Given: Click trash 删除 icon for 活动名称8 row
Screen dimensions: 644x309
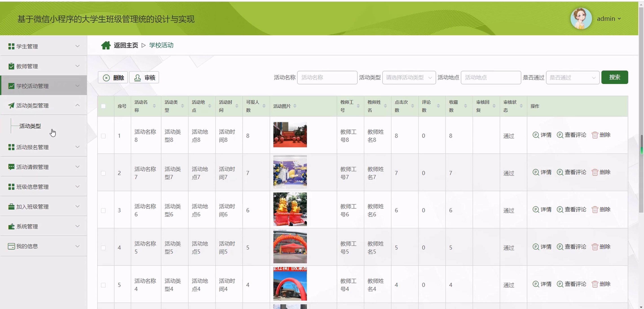Looking at the screenshot, I should point(595,135).
